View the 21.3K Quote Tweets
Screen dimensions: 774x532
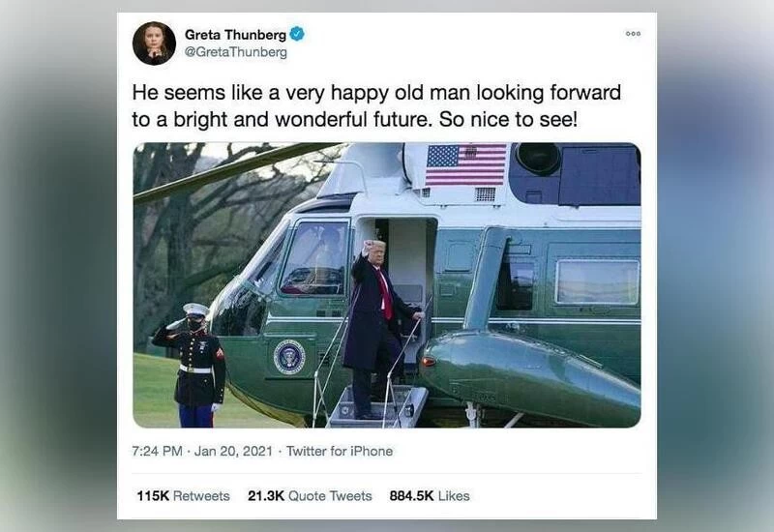click(310, 496)
